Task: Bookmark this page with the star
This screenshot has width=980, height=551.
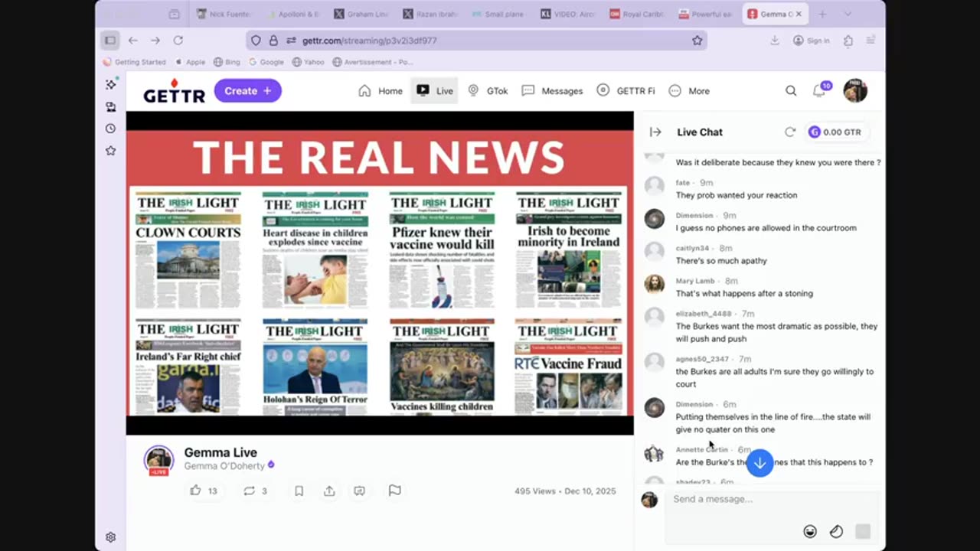Action: [x=697, y=41]
